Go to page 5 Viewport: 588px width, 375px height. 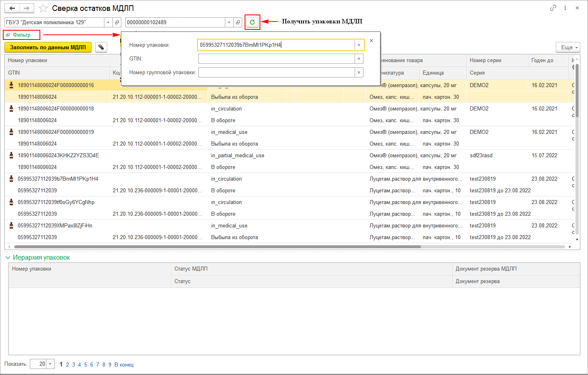tap(85, 365)
